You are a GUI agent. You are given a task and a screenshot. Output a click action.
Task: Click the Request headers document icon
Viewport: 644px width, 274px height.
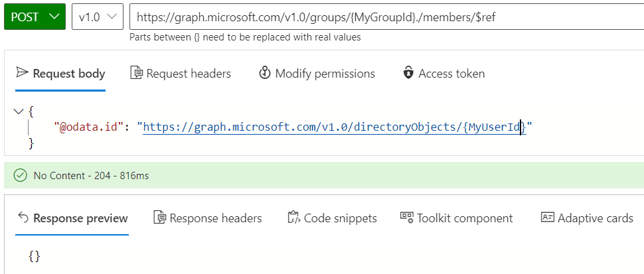tap(136, 73)
